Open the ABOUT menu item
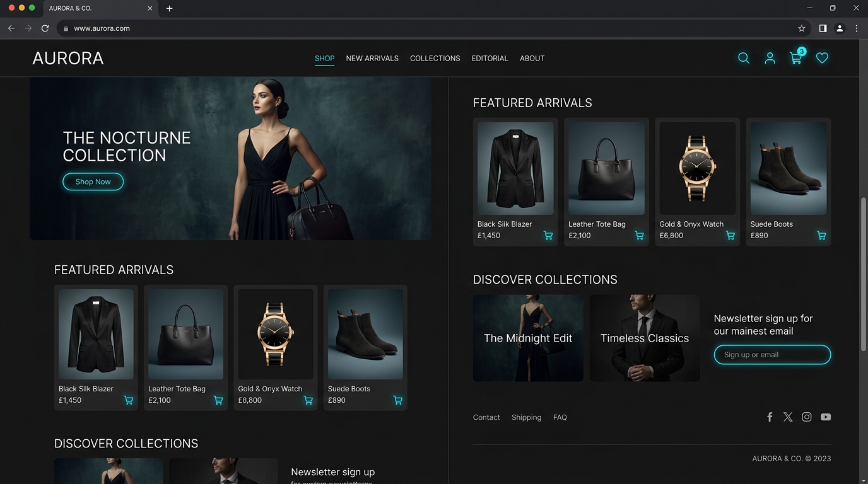Screen dimensions: 868x484 532,59
